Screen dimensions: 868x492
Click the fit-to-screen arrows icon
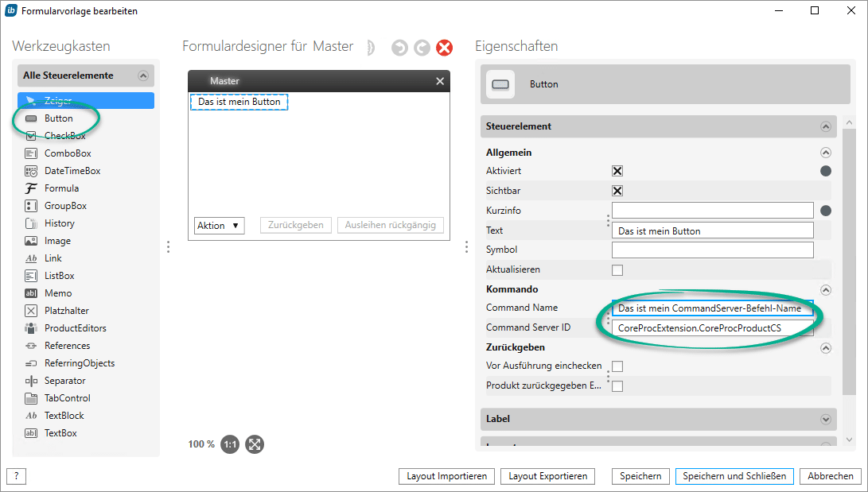[255, 444]
